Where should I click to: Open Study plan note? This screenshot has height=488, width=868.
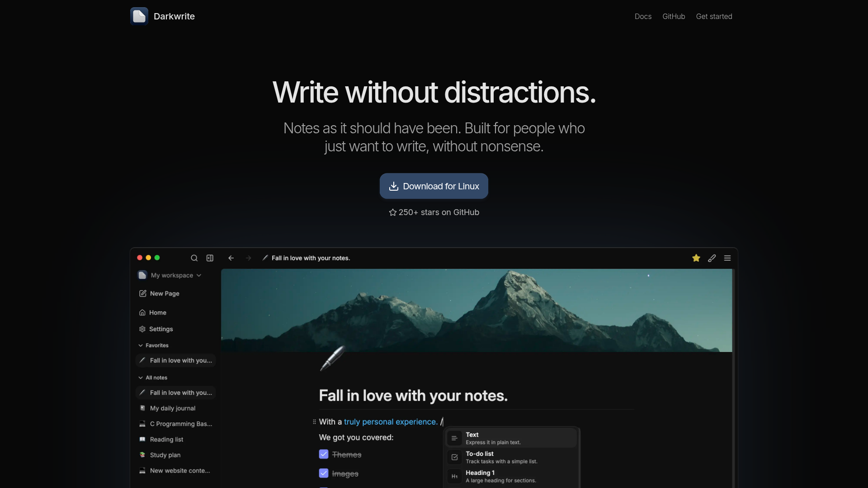pos(176,455)
